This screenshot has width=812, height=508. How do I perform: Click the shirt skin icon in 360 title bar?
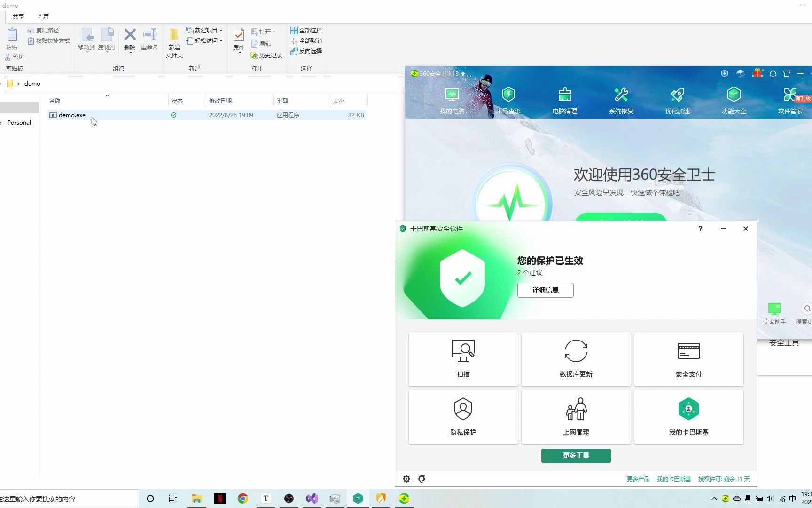coord(787,73)
